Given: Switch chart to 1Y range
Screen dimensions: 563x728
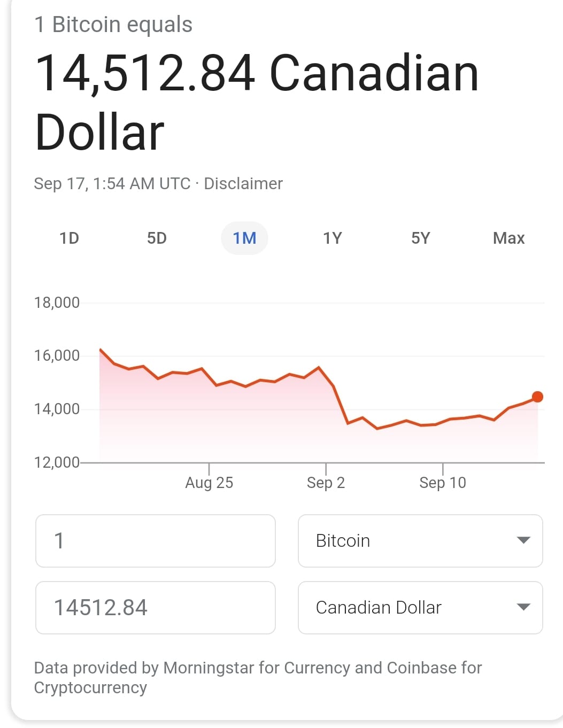Looking at the screenshot, I should pyautogui.click(x=332, y=238).
